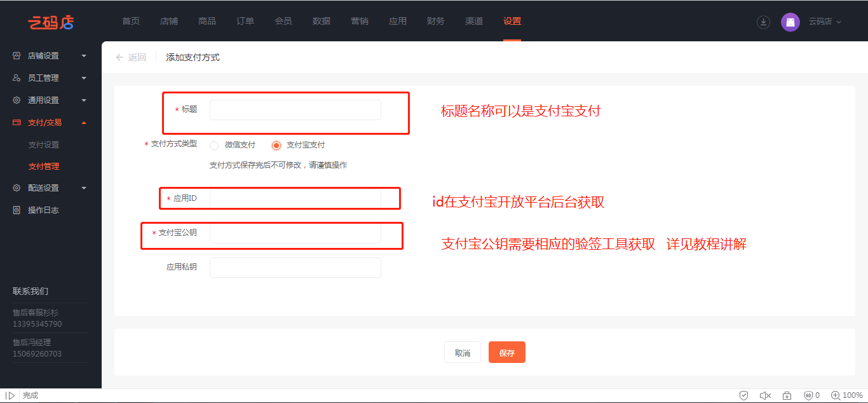Image resolution: width=868 pixels, height=403 pixels.
Task: Open the download icon in top bar
Action: coord(763,22)
